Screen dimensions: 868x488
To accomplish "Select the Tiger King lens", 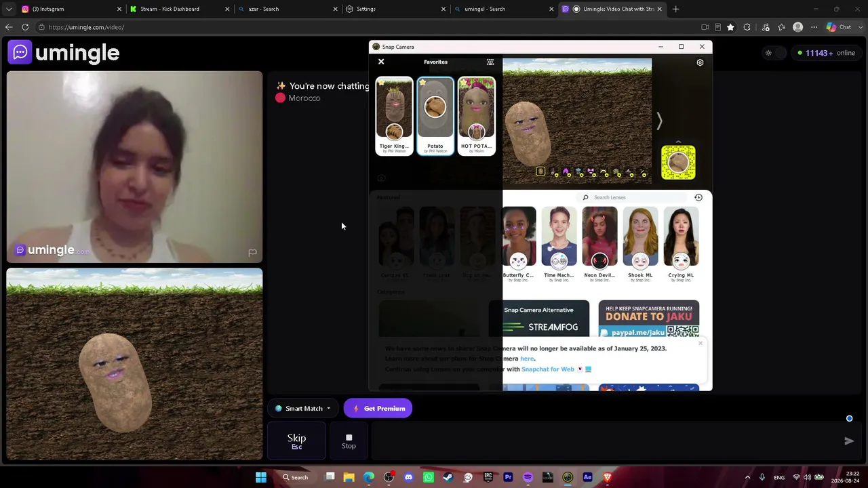I will tap(394, 116).
